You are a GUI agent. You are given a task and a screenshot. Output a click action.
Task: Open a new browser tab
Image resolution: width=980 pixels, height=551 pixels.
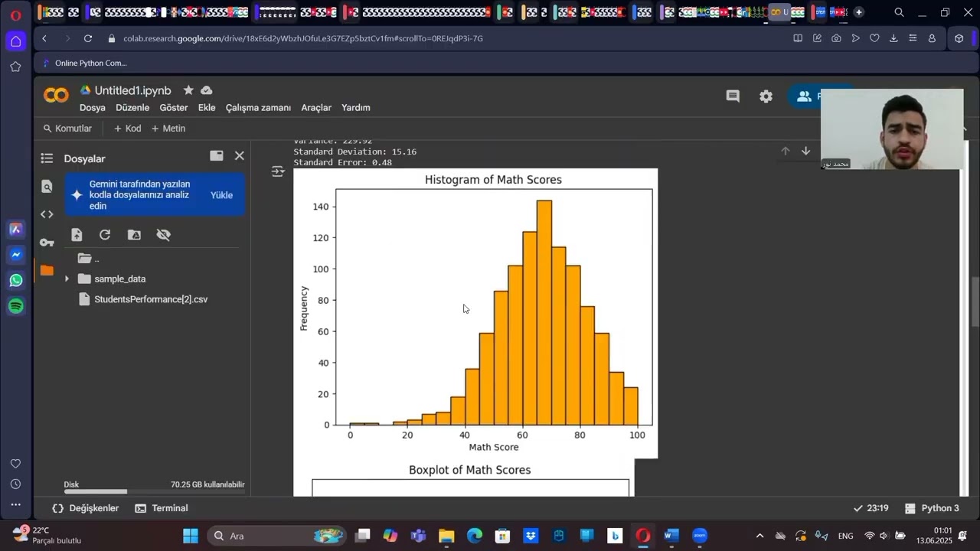click(x=859, y=12)
